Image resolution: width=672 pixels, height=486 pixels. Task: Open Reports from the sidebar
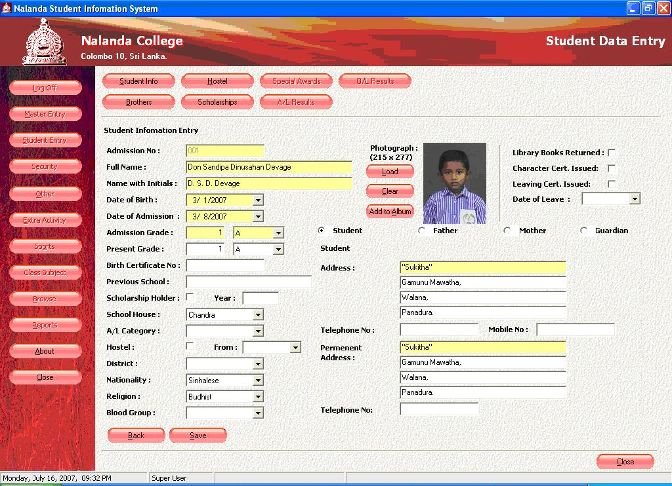click(45, 325)
